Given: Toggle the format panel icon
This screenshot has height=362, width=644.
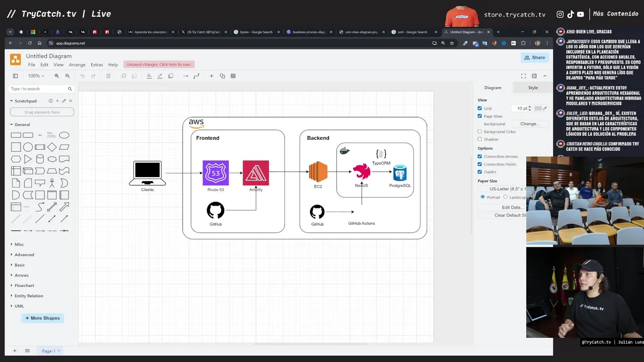Looking at the screenshot, I should 534,76.
